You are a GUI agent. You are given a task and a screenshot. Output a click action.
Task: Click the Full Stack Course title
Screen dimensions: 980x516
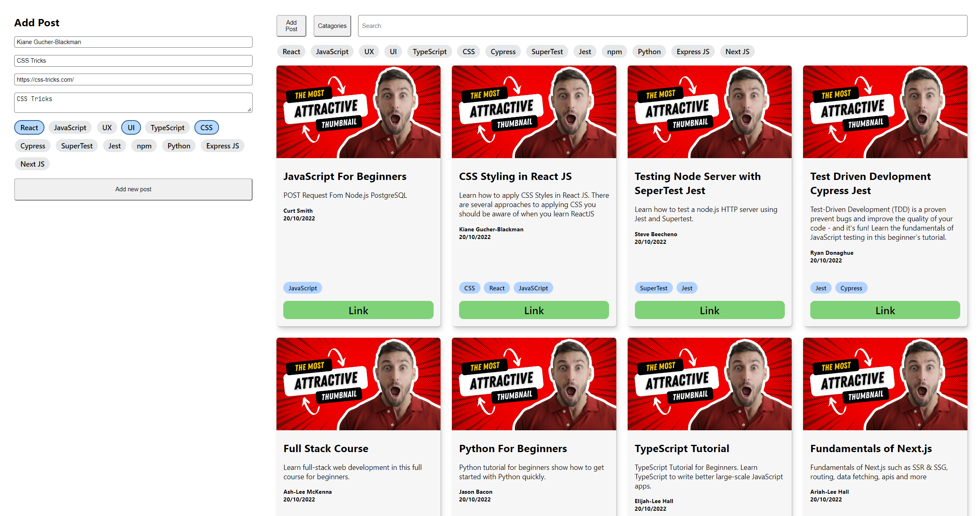tap(326, 448)
